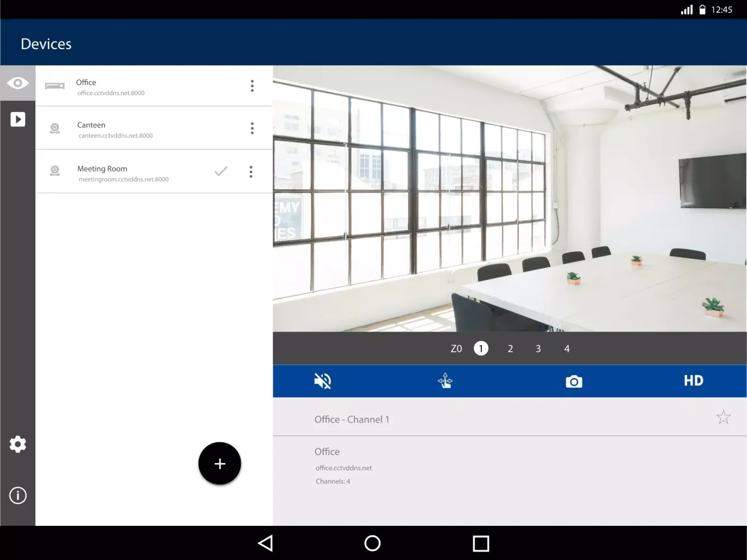Tap the Android back button
This screenshot has width=747, height=560.
click(x=265, y=543)
